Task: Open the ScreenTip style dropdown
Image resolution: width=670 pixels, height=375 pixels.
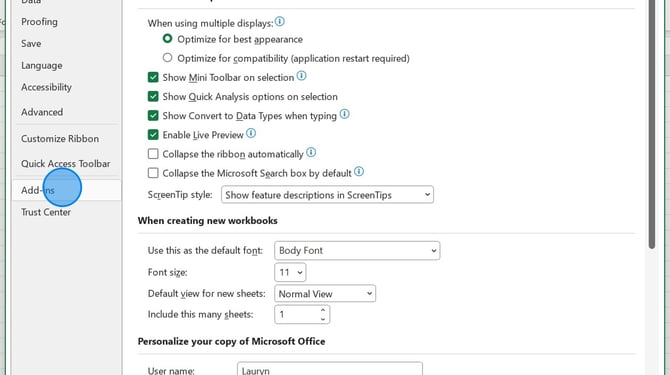Action: [x=327, y=195]
